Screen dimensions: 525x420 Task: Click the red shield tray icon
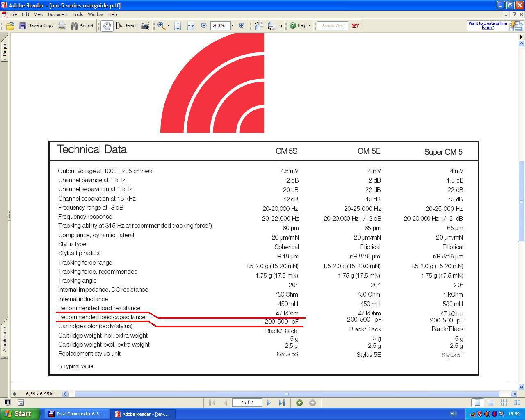(479, 414)
